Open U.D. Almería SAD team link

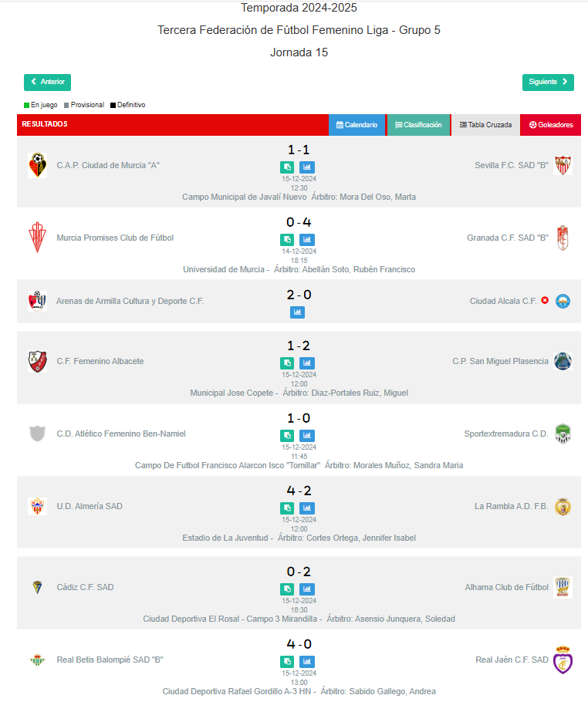90,506
